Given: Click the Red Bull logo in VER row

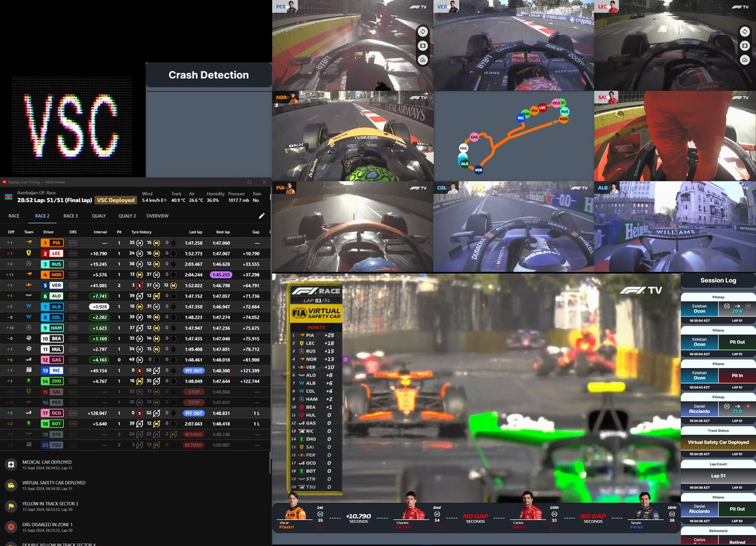Looking at the screenshot, I should [x=29, y=285].
